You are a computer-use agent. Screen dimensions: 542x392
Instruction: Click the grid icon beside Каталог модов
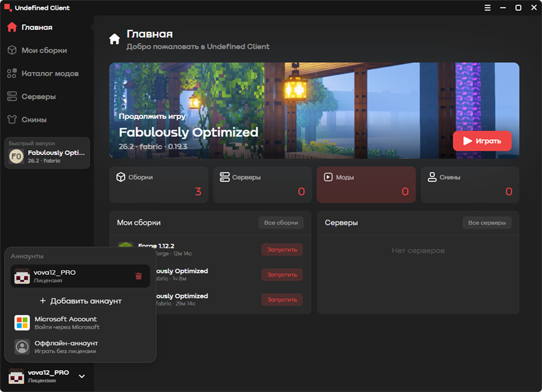[12, 73]
